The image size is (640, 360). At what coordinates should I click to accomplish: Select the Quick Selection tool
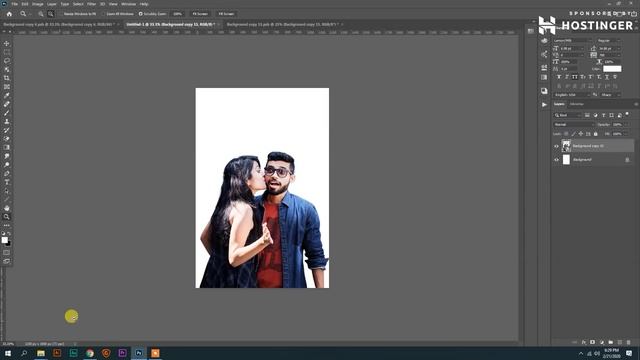point(7,69)
